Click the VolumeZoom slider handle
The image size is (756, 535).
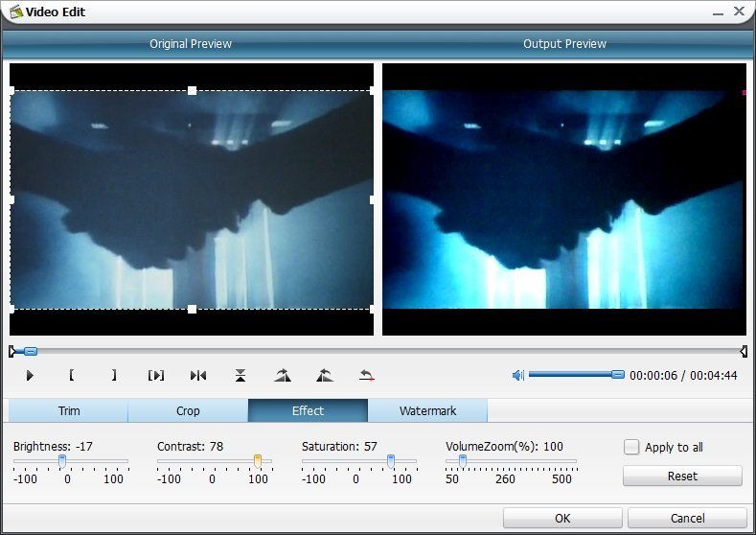[x=463, y=462]
